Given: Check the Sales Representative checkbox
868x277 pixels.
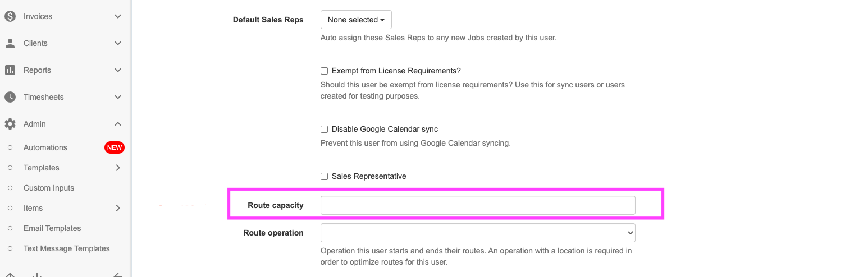Looking at the screenshot, I should point(324,176).
